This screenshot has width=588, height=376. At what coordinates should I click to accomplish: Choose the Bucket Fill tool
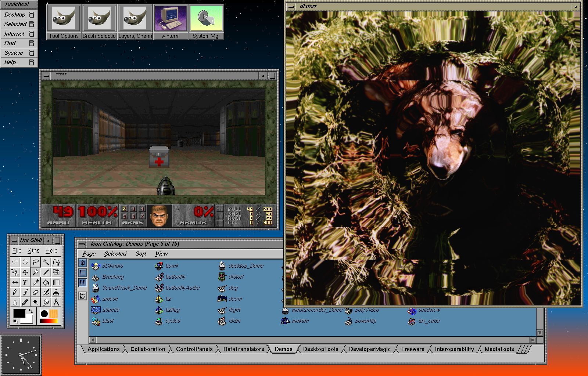(46, 282)
